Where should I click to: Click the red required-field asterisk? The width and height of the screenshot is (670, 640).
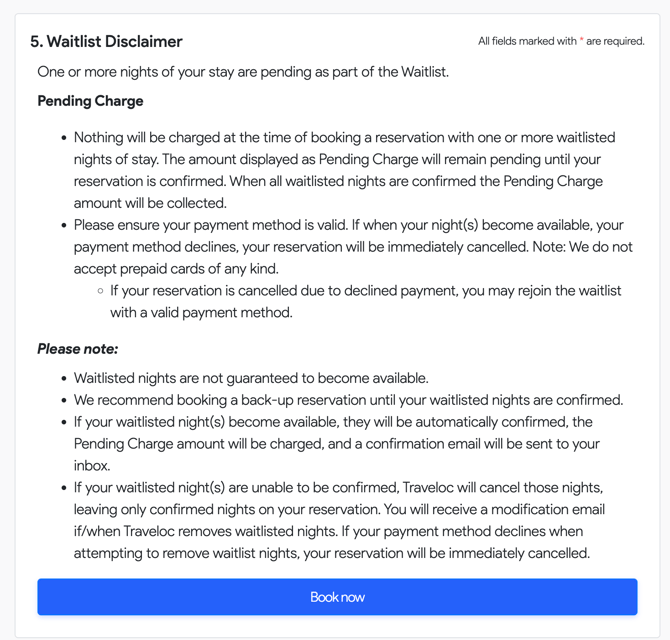click(x=582, y=41)
